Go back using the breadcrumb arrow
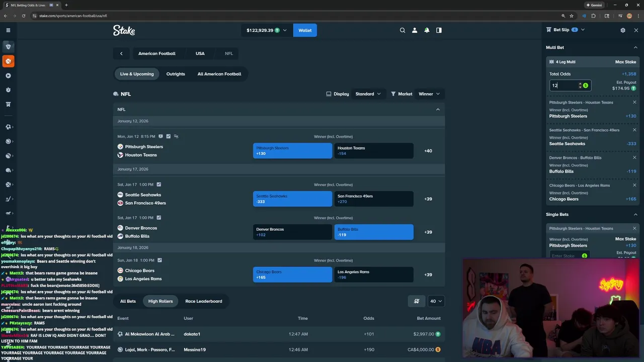Viewport: 644px width, 362px height. pos(121,53)
